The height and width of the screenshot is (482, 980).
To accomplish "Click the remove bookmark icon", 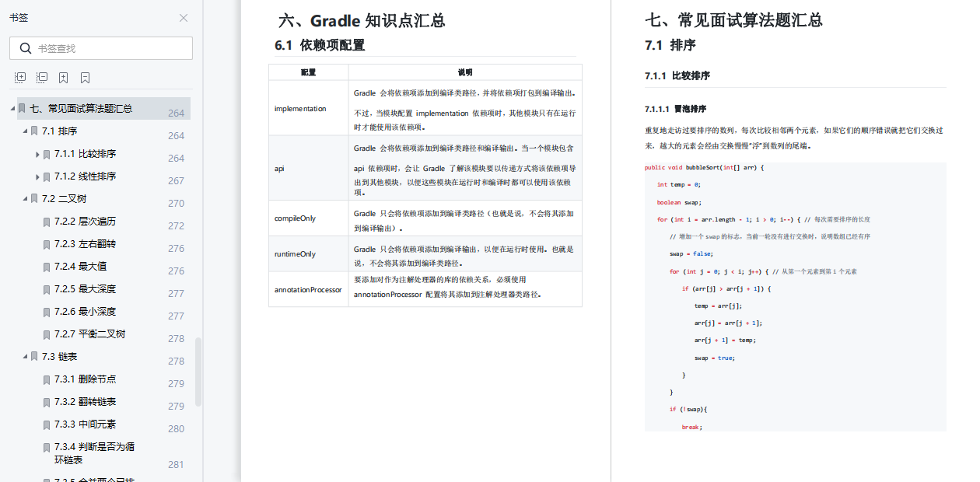I will tap(86, 78).
